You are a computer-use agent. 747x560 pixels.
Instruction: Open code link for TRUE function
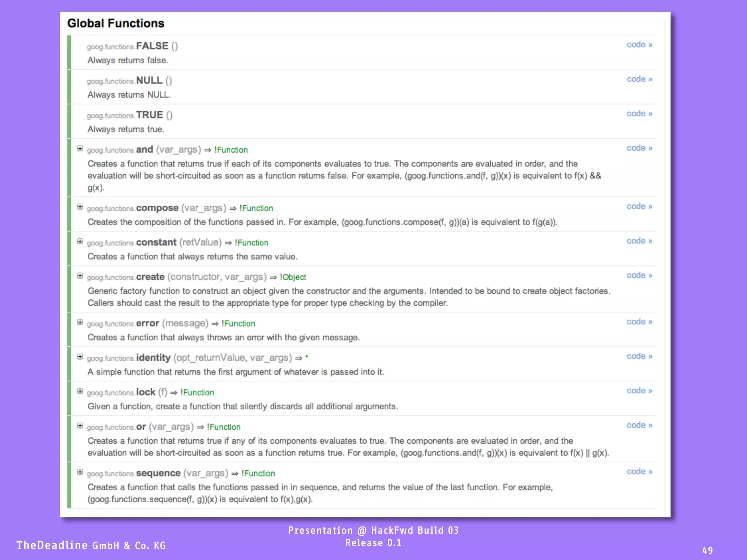(x=639, y=113)
